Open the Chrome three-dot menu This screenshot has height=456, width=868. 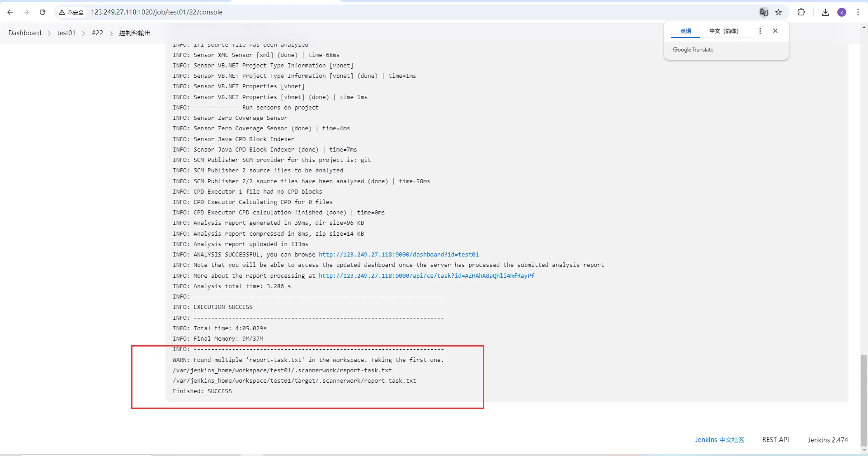(858, 12)
